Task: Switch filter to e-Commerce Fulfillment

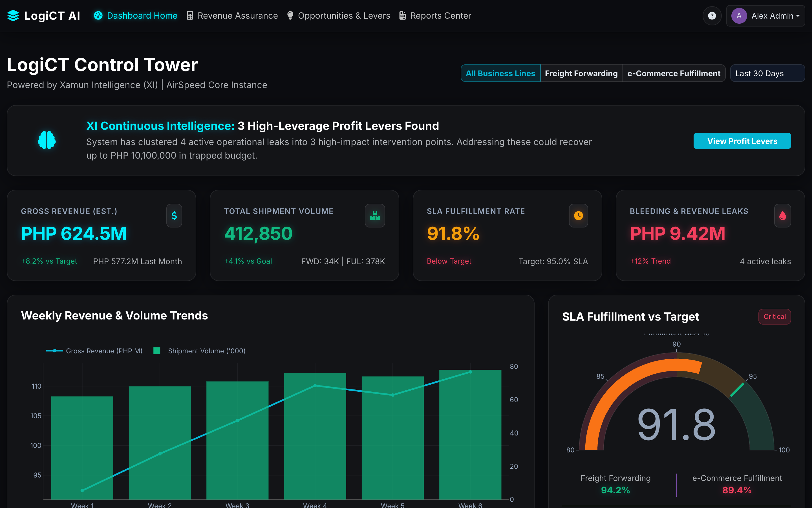Action: [674, 73]
